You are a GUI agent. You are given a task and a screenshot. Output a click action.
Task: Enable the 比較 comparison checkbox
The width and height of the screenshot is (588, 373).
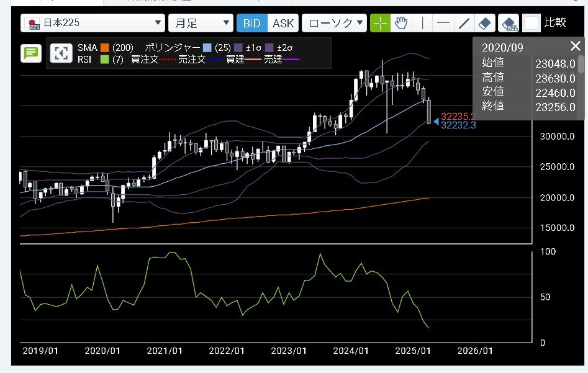coord(531,24)
